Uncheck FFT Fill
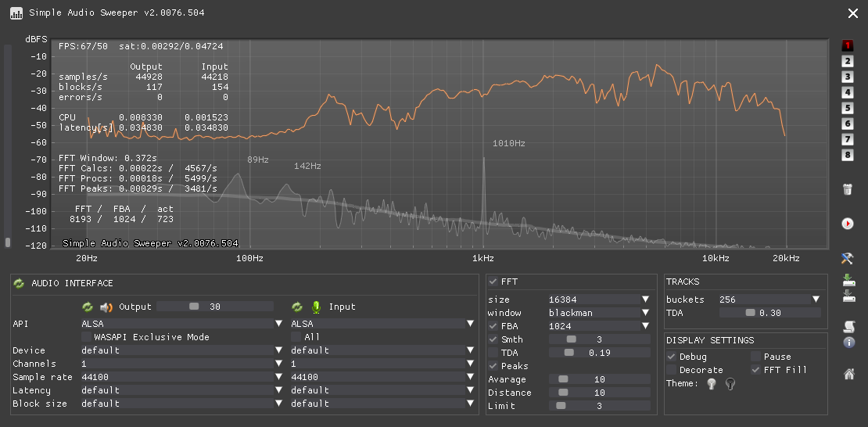 pyautogui.click(x=755, y=370)
